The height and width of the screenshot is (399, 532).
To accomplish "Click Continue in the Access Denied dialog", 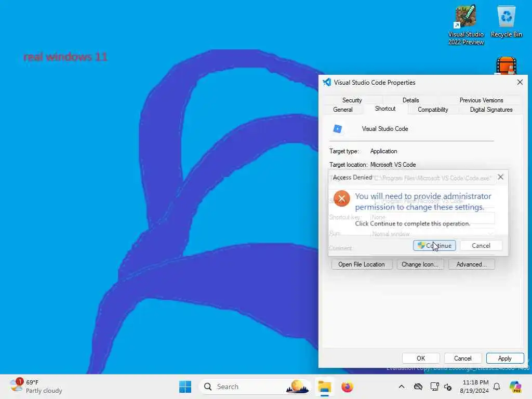I will point(434,245).
